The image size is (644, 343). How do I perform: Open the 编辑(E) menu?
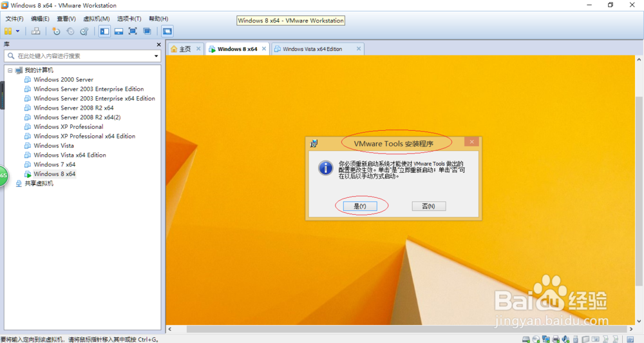click(x=40, y=19)
